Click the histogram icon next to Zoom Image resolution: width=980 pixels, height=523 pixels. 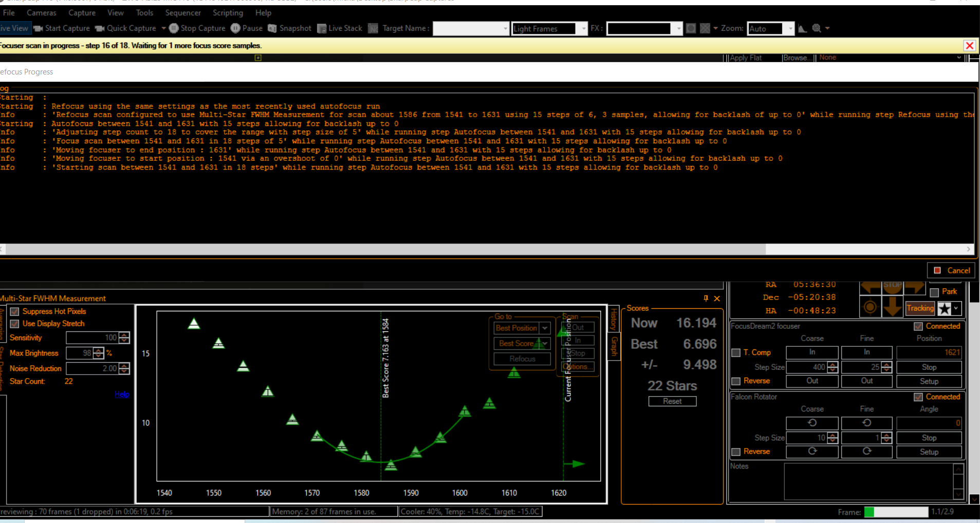[802, 29]
